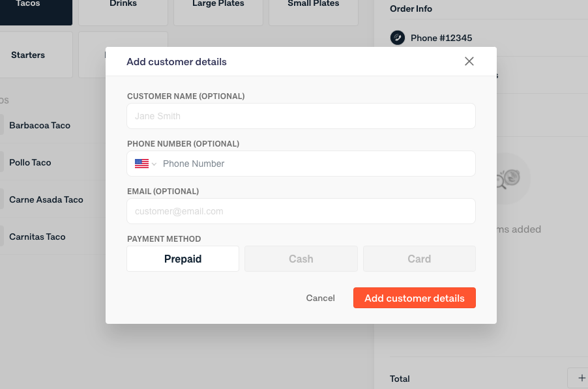
Task: Click into the Phone Number field
Action: (x=316, y=164)
